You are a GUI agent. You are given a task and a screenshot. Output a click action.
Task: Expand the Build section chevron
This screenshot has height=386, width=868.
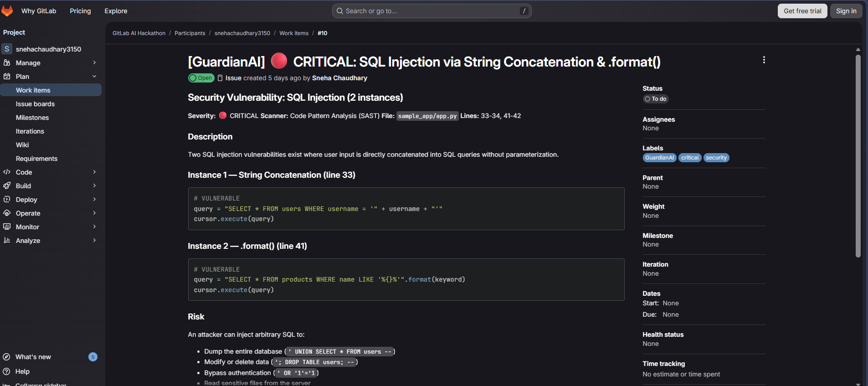pyautogui.click(x=94, y=185)
